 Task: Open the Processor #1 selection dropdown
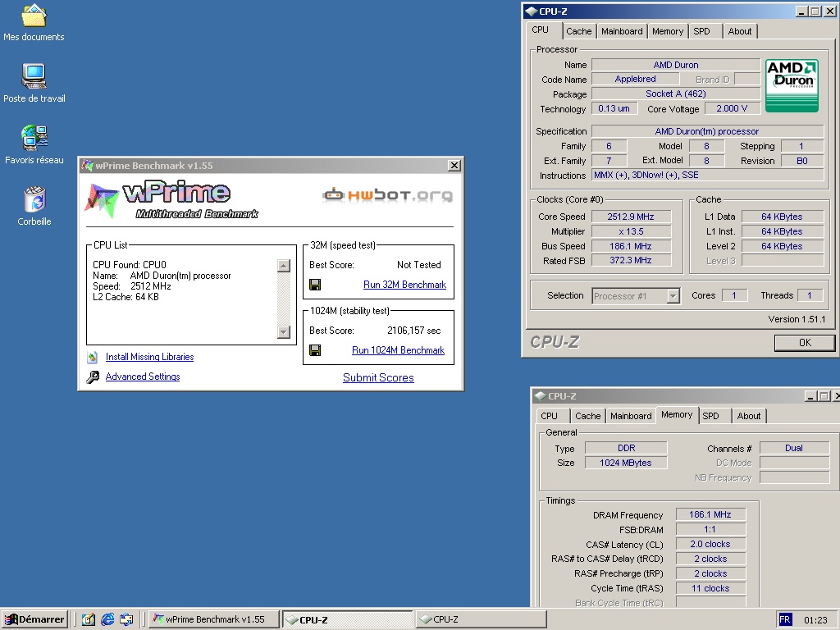point(673,295)
